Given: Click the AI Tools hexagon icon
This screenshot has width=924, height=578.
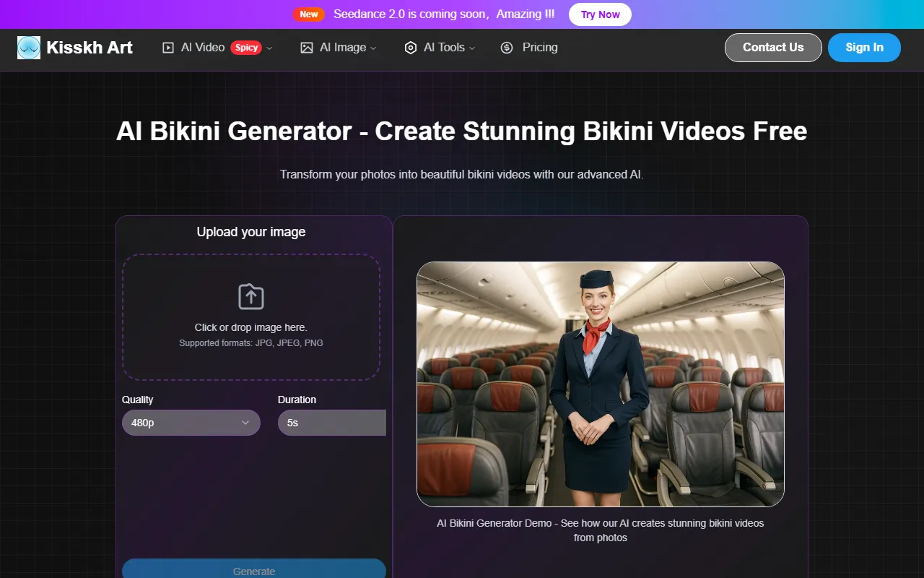Looking at the screenshot, I should click(x=411, y=48).
